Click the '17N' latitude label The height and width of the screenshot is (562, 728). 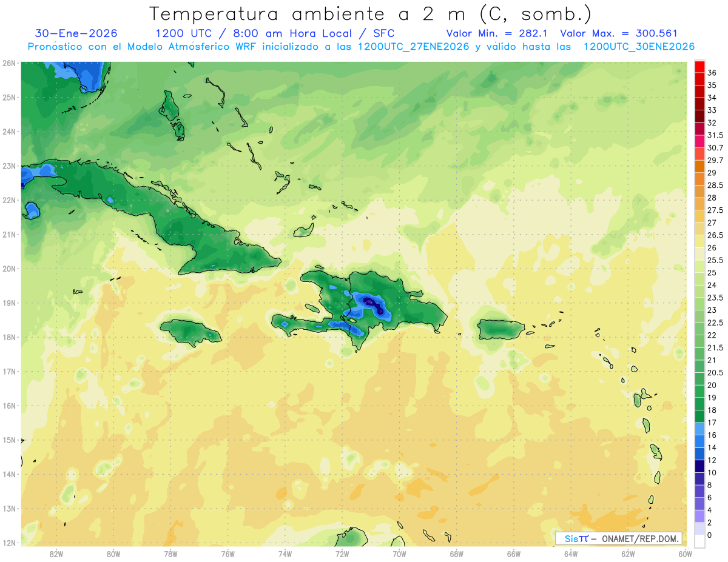point(9,371)
